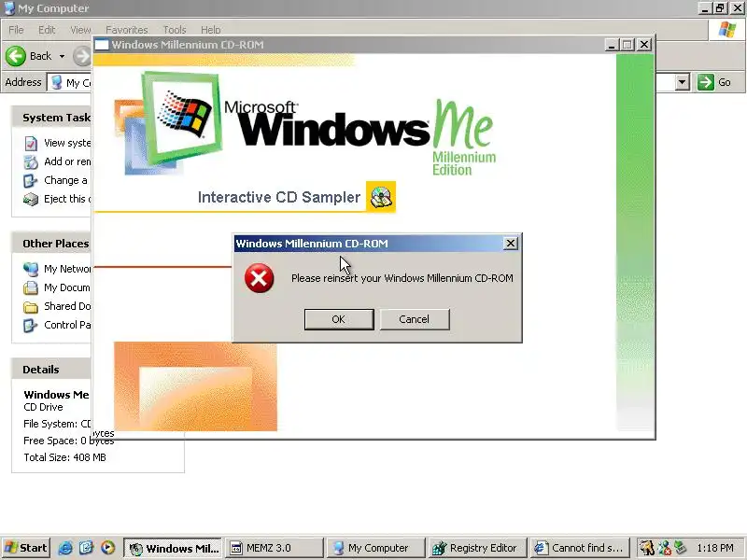
Task: Click the 1:18 PM taskbar clock
Action: point(715,548)
